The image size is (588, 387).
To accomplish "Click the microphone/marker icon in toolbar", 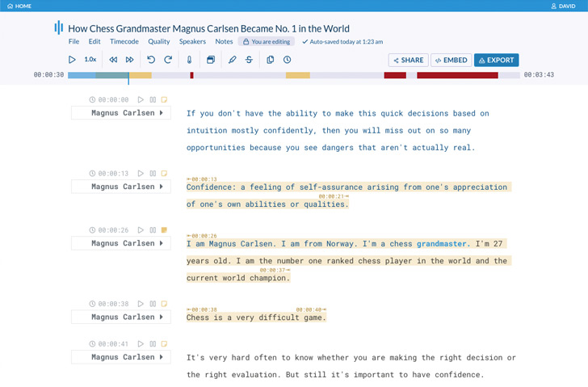I will click(189, 60).
